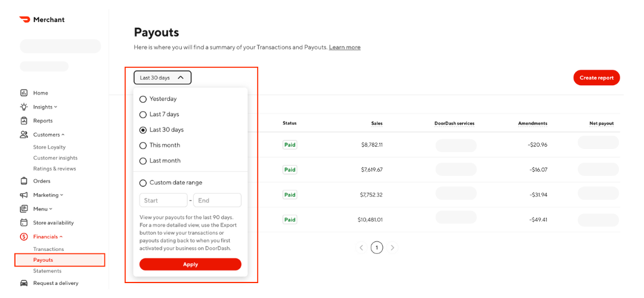Open Reports in the sidebar

click(x=43, y=120)
